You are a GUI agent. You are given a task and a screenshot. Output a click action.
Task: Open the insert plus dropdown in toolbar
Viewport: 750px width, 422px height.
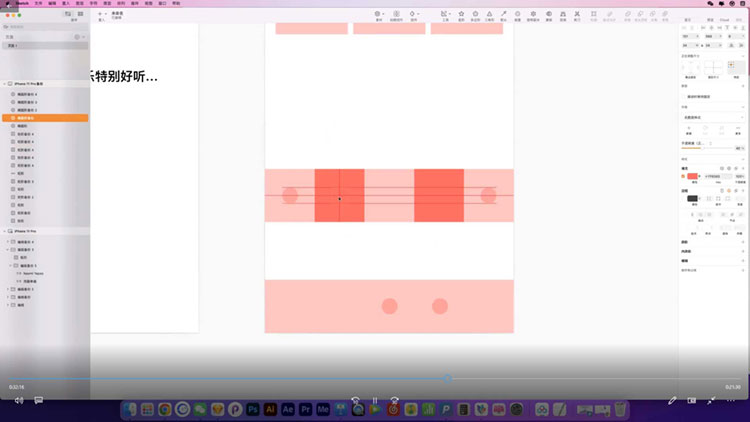[103, 14]
